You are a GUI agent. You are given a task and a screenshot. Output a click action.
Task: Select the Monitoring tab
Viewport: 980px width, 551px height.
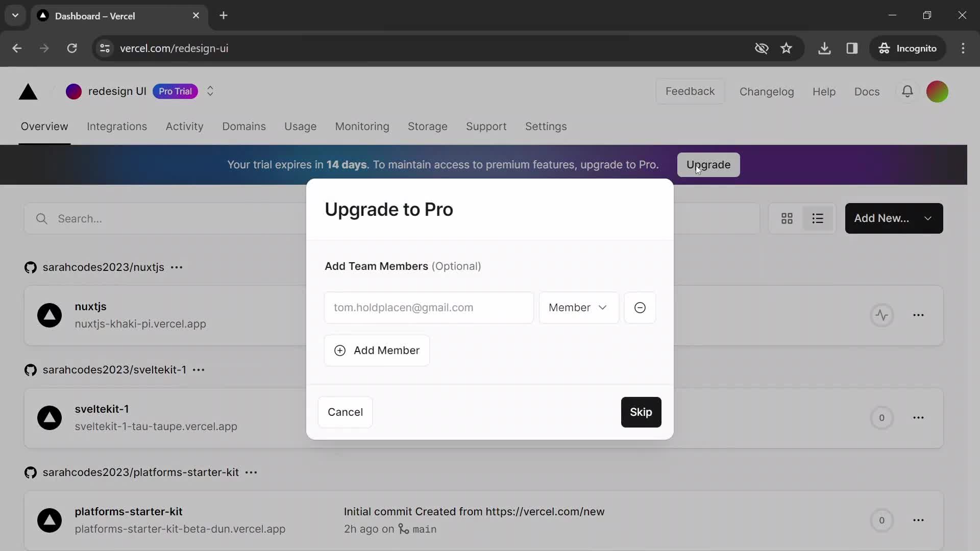pyautogui.click(x=361, y=127)
